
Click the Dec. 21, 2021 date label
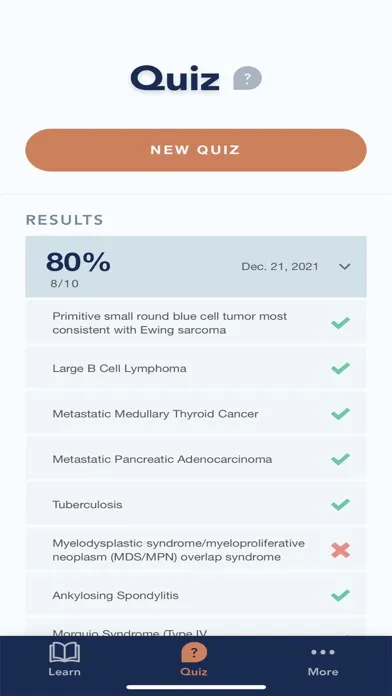point(280,266)
